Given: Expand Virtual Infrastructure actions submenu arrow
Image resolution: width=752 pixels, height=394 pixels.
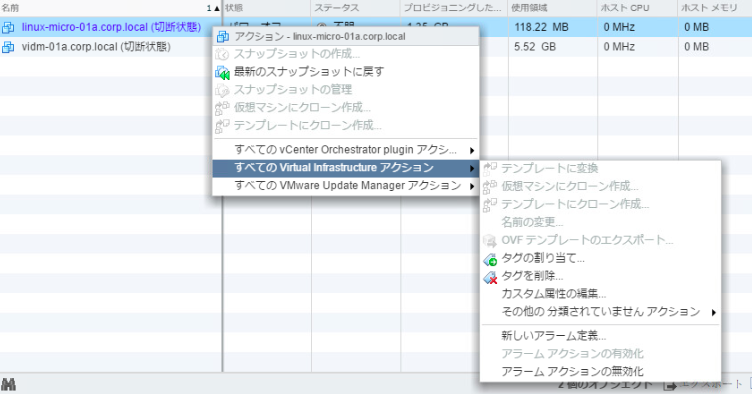Looking at the screenshot, I should click(x=472, y=168).
